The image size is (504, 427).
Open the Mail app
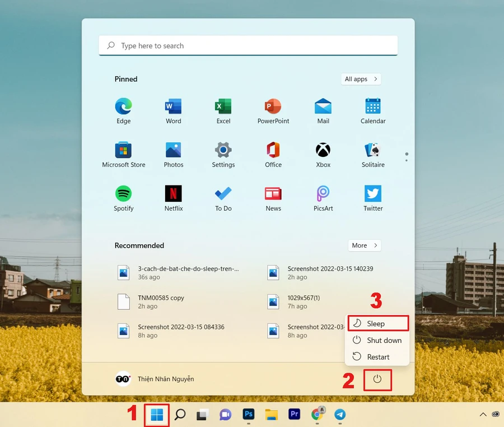(x=323, y=111)
